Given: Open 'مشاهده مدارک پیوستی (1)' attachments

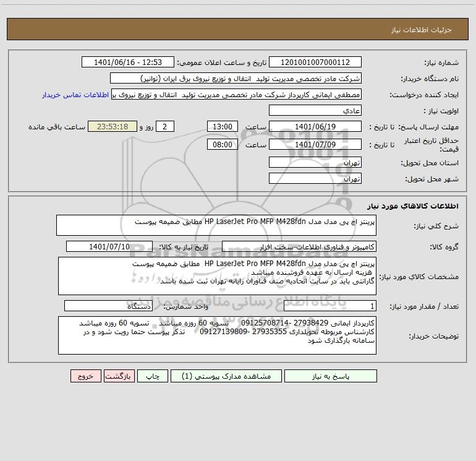Looking at the screenshot, I should point(226,376).
